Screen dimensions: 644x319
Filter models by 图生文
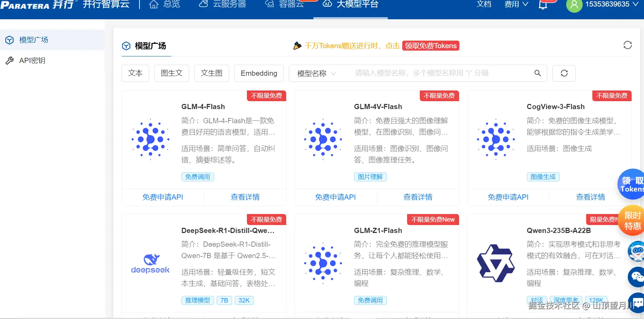point(172,73)
